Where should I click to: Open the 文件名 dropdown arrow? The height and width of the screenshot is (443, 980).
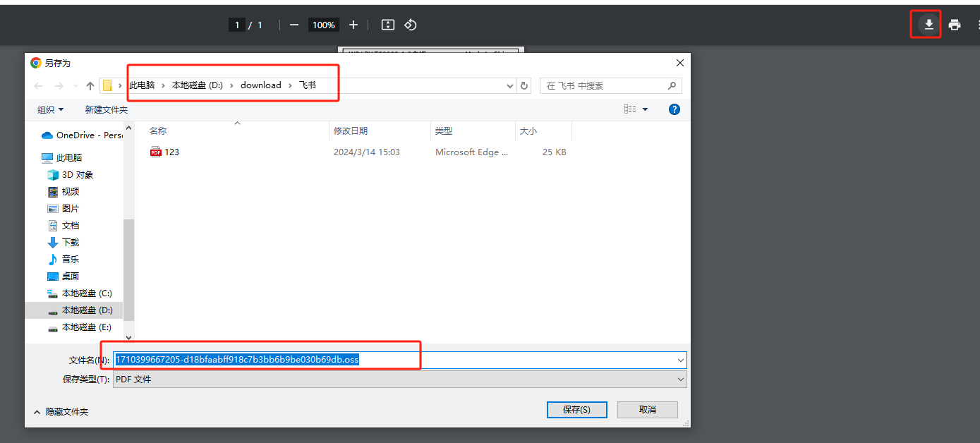tap(680, 360)
